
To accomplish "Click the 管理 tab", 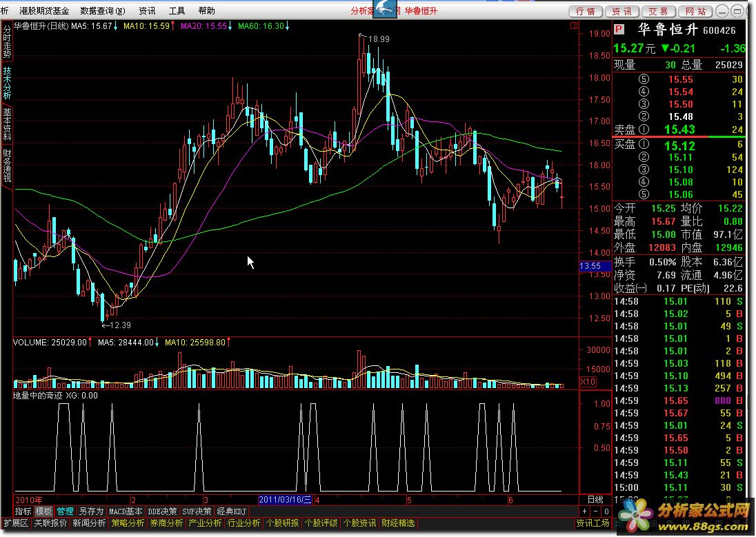I will tap(65, 511).
